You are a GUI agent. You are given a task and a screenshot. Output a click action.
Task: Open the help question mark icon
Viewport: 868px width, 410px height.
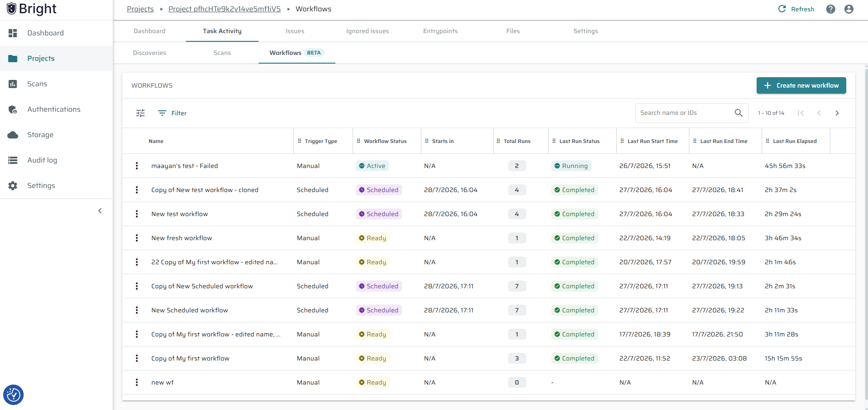[831, 9]
